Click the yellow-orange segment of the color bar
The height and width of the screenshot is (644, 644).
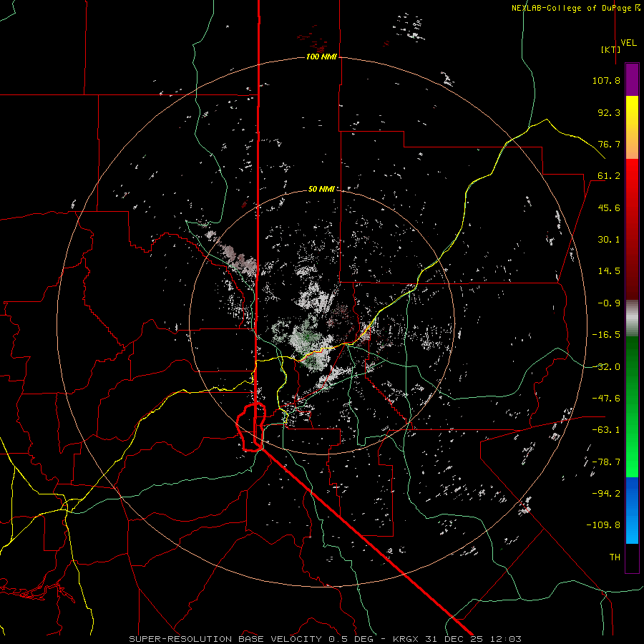(632, 127)
